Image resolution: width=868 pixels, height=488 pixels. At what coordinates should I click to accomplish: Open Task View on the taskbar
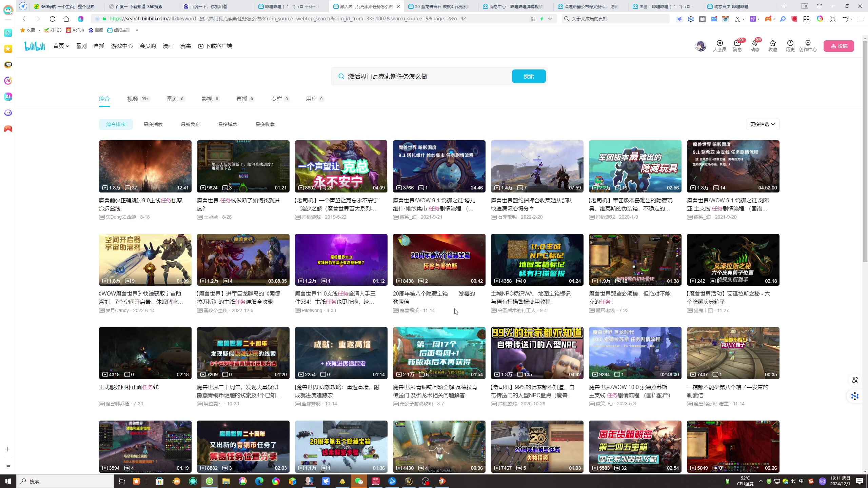pyautogui.click(x=122, y=481)
